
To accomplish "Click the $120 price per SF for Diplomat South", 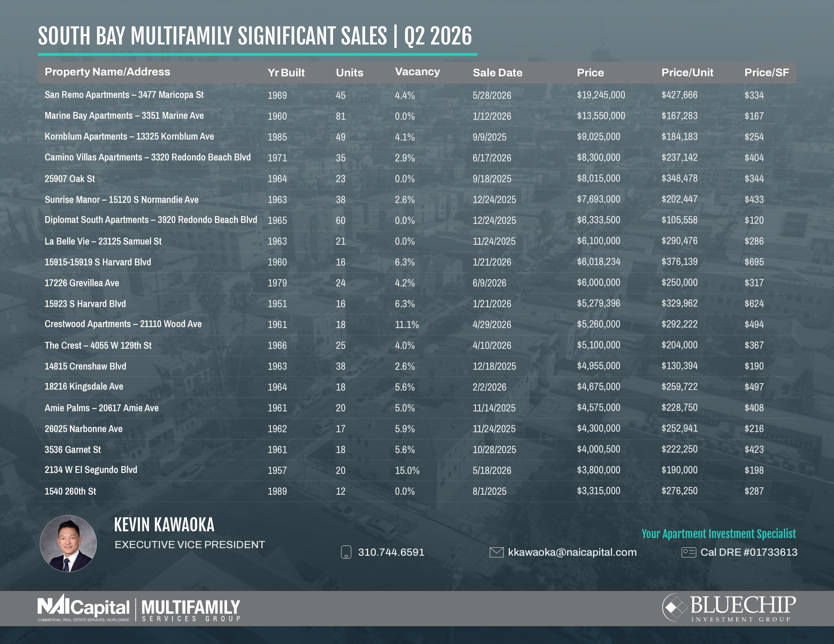I will click(x=754, y=220).
